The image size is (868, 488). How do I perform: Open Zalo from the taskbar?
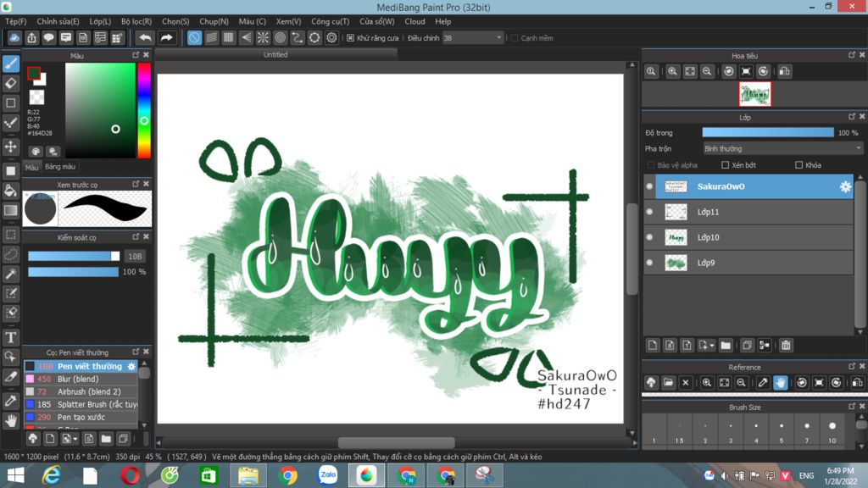click(x=327, y=475)
